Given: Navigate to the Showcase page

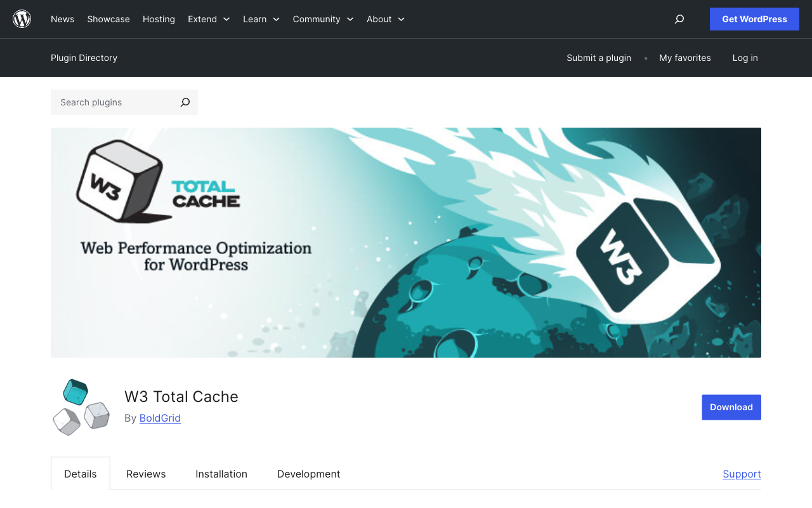Looking at the screenshot, I should click(x=108, y=19).
